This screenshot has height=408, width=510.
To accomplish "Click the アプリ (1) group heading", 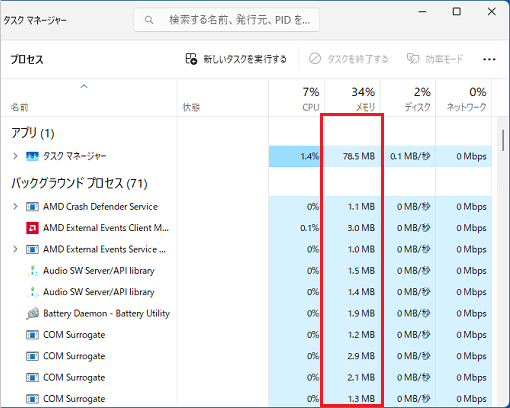I will [33, 133].
